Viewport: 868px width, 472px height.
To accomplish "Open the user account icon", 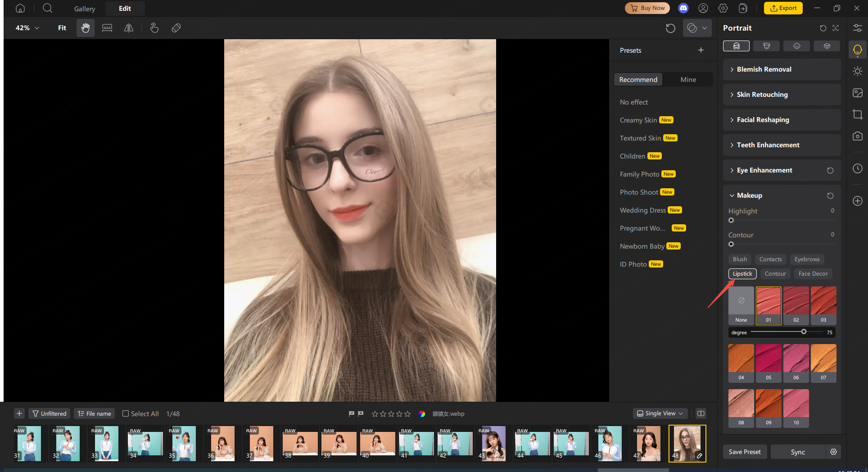I will coord(703,8).
